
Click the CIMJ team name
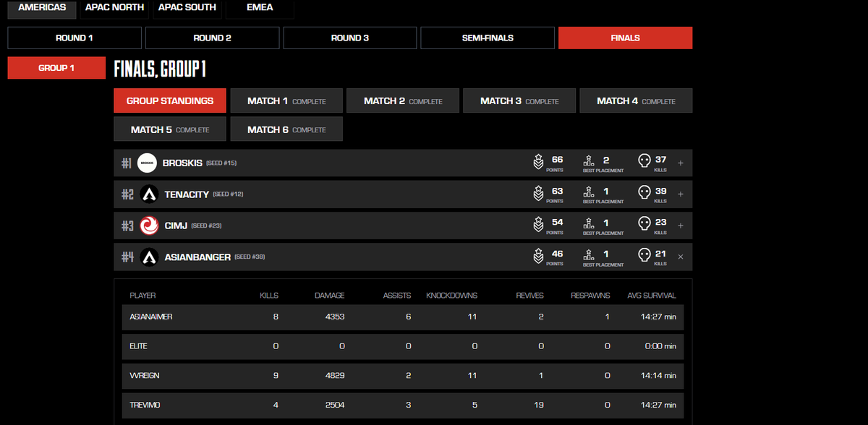coord(176,226)
